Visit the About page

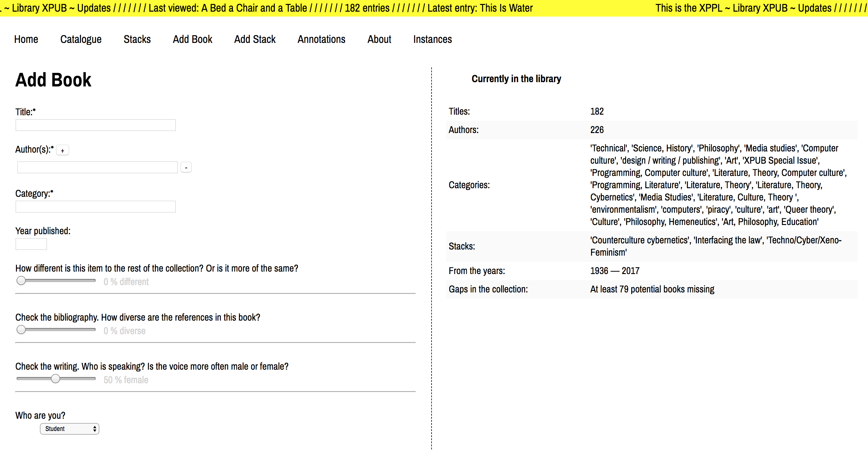[379, 40]
